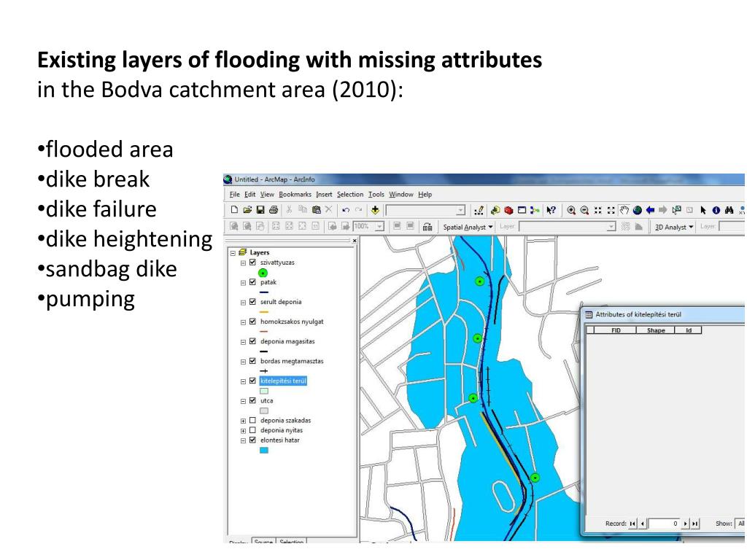This screenshot has width=747, height=560.
Task: Open the 3D Analyst dropdown
Action: pos(674,227)
